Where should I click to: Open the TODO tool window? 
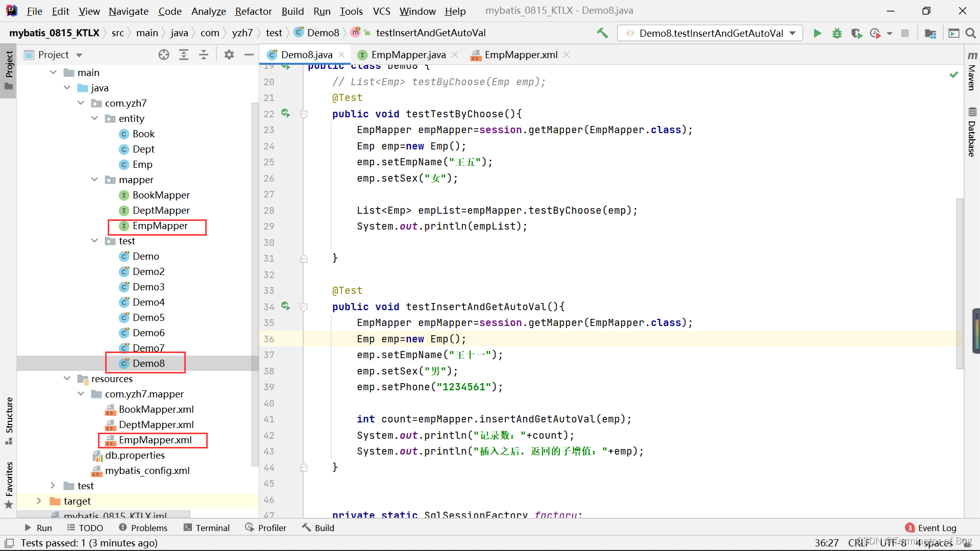tap(85, 528)
